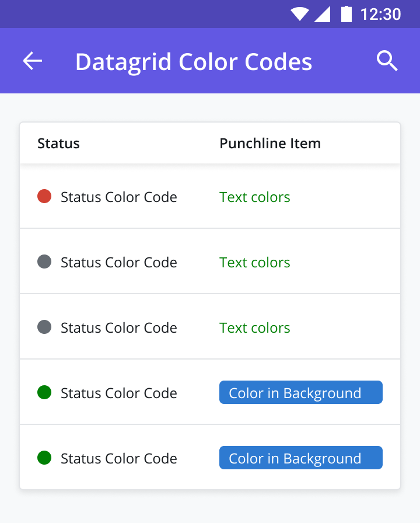Tap first blue Color in Background badge
420x523 pixels.
pos(301,392)
